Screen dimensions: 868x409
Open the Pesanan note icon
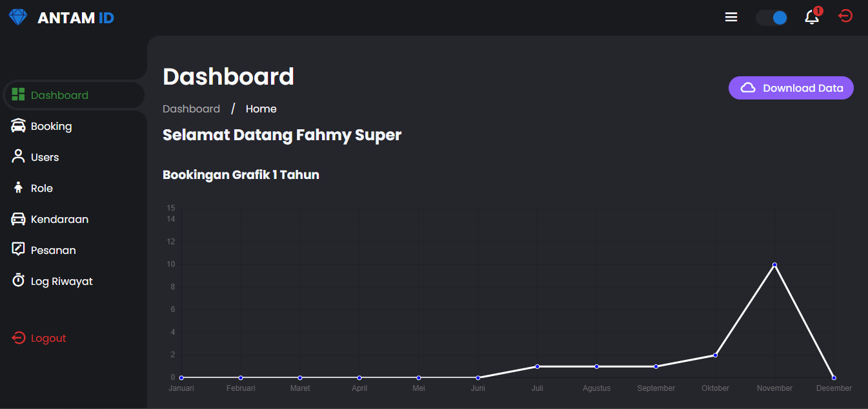pos(18,249)
